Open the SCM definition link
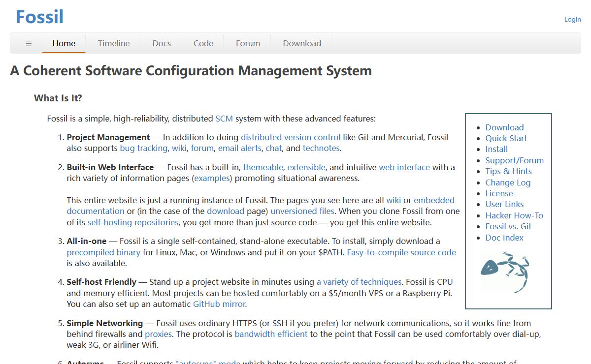 click(x=224, y=119)
